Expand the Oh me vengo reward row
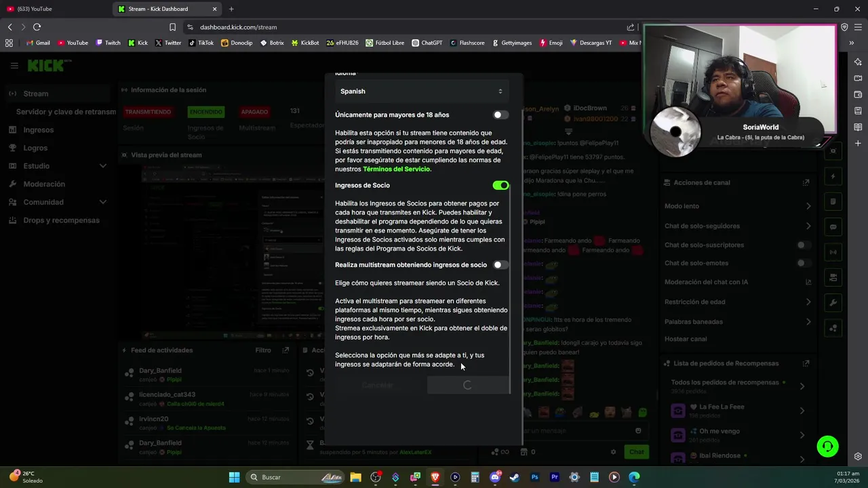The height and width of the screenshot is (488, 868). (x=802, y=435)
